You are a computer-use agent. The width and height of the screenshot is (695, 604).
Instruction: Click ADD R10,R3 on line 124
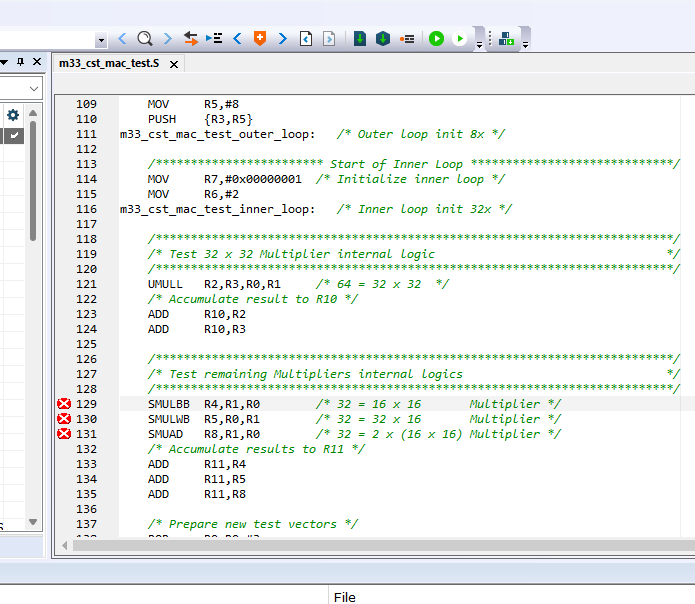(x=196, y=329)
